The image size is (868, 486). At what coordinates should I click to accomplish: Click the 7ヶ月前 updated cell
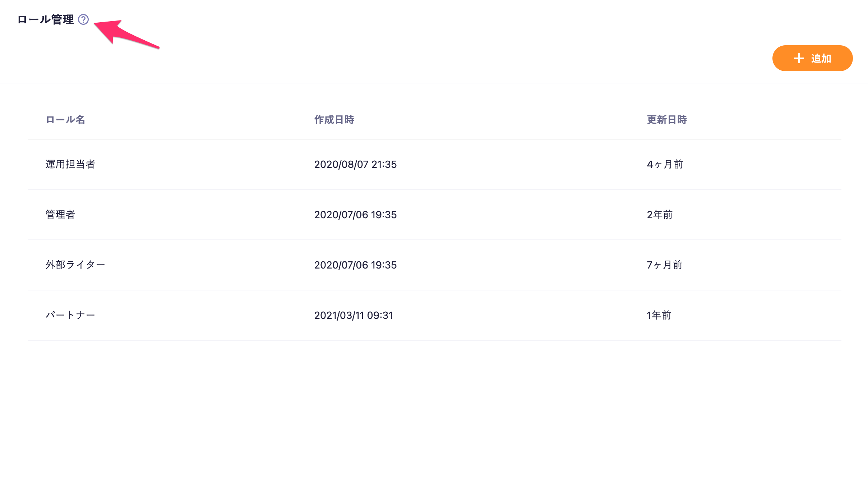tap(664, 265)
